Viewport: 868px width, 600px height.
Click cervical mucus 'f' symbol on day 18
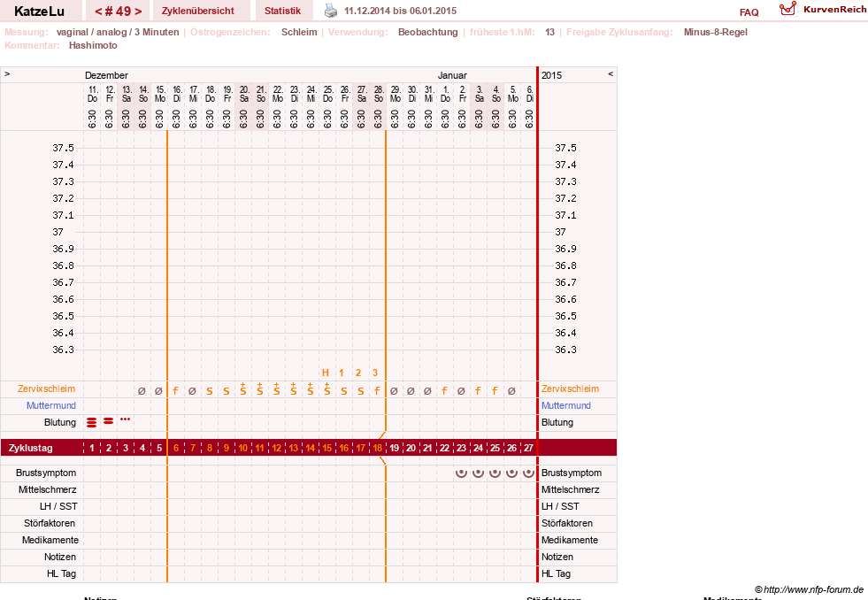coord(378,391)
